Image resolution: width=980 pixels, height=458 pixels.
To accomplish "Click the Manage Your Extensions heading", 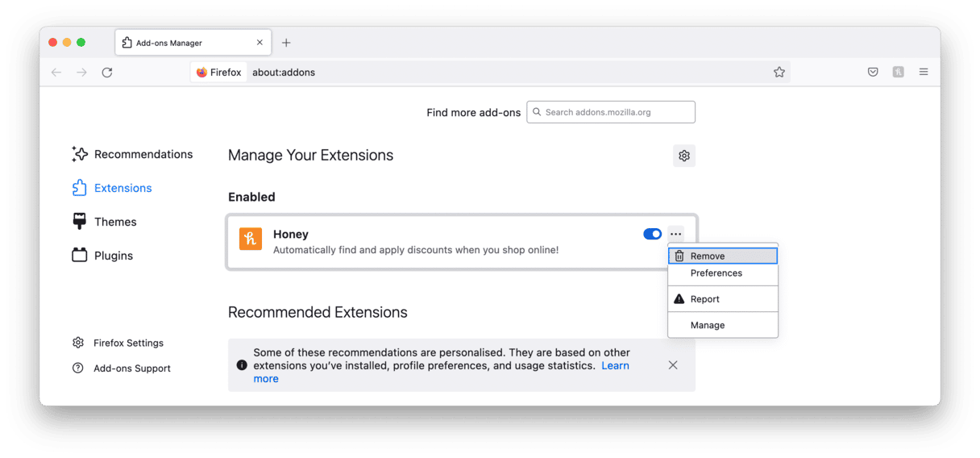I will (311, 155).
